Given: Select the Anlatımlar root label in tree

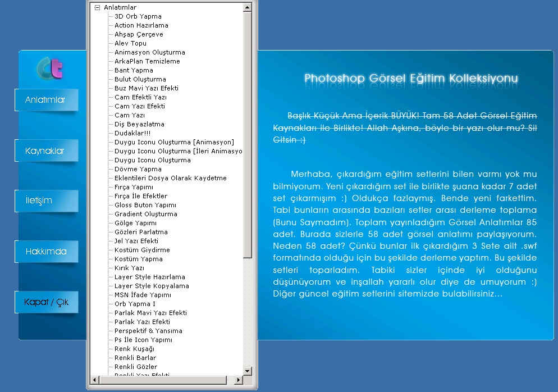Looking at the screenshot, I should tap(120, 7).
